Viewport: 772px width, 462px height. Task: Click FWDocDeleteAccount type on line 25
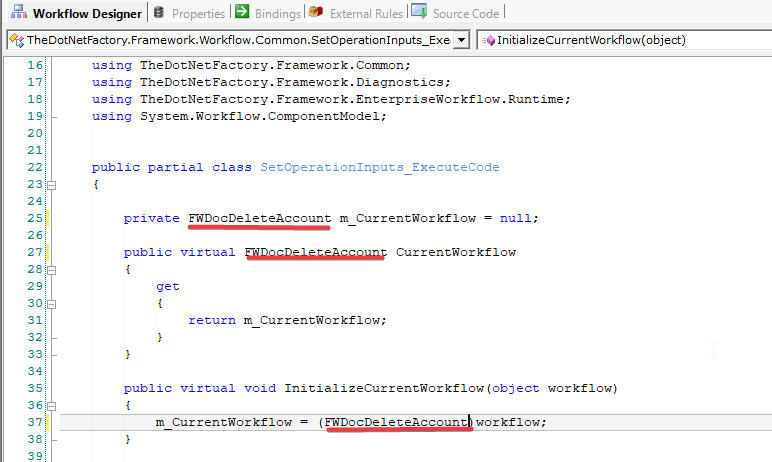259,218
